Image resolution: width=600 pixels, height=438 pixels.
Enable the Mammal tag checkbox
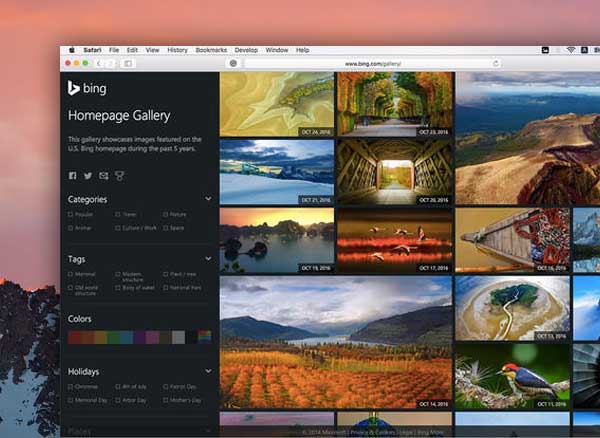tap(70, 274)
